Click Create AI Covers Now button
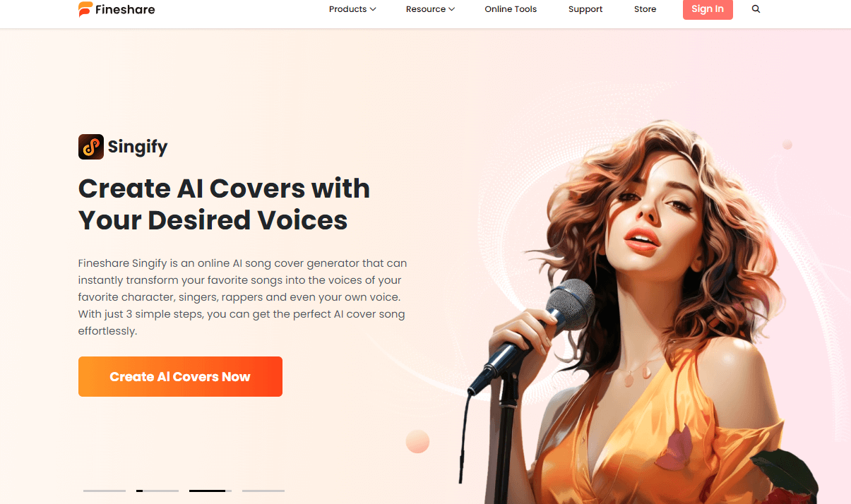Screen dimensions: 851x504 180,377
